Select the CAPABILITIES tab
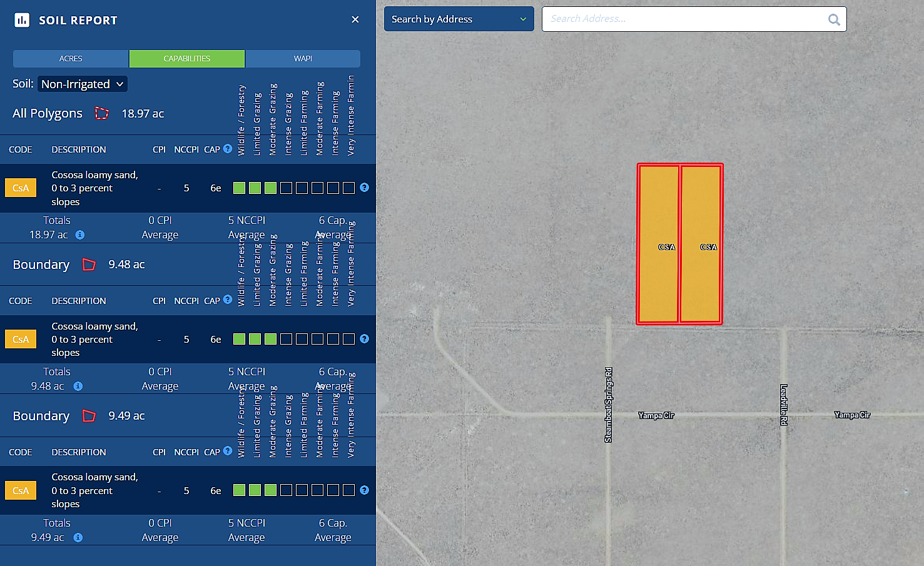This screenshot has height=566, width=924. [187, 58]
